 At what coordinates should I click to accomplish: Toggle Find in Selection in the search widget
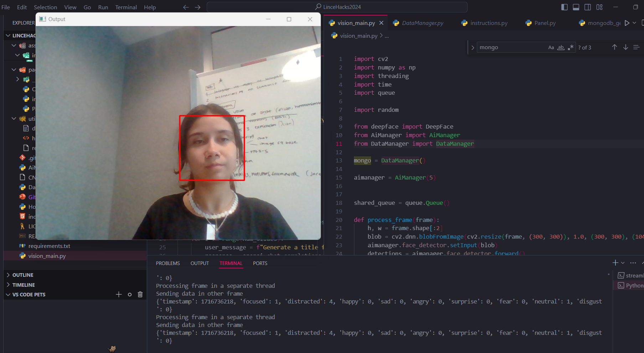[x=637, y=47]
